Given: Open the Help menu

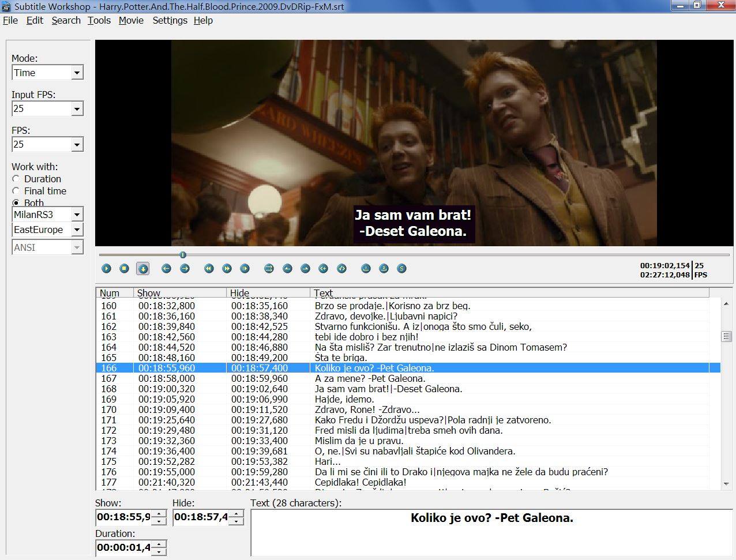Looking at the screenshot, I should tap(203, 20).
